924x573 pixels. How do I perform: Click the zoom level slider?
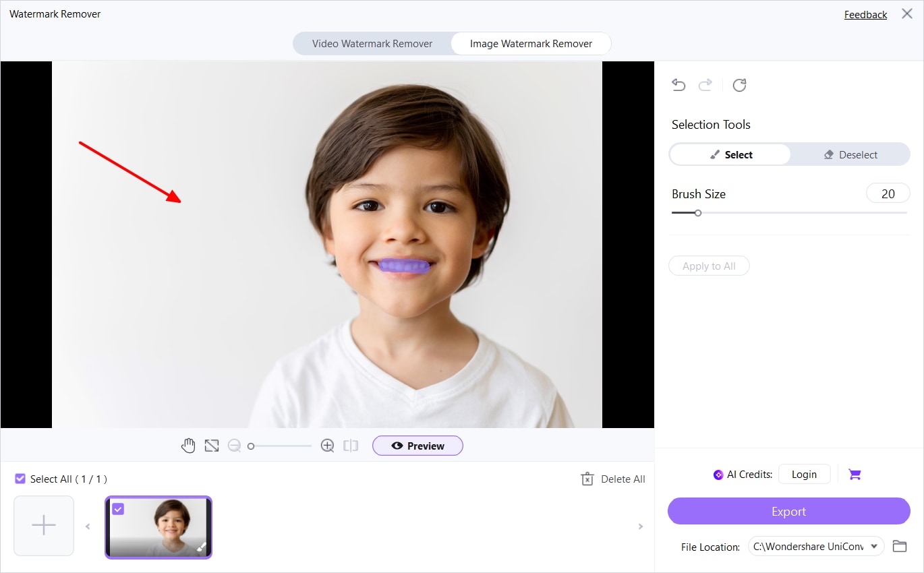pos(279,446)
